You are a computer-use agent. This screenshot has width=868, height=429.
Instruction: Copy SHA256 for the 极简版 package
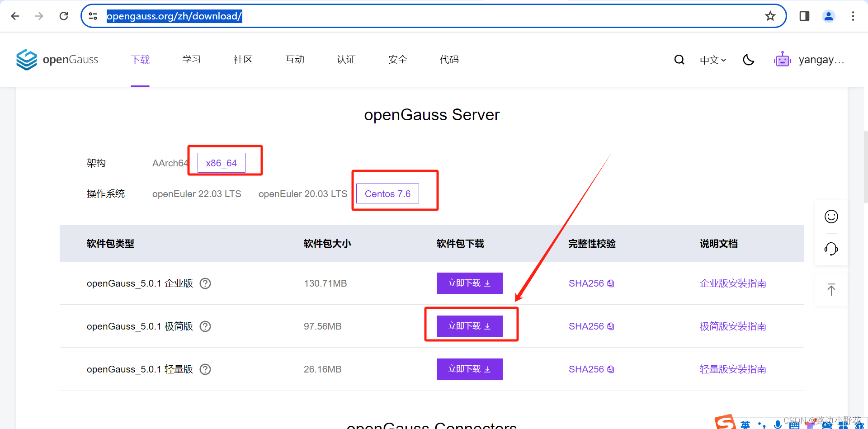click(x=611, y=326)
